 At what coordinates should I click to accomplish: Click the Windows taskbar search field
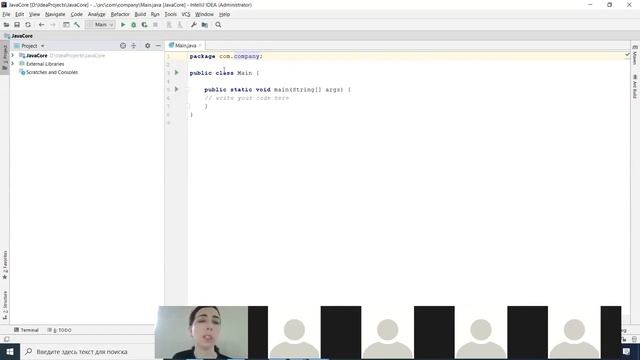coord(88,351)
